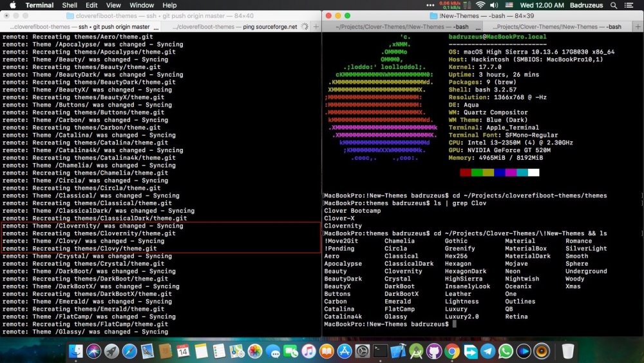The height and width of the screenshot is (363, 644).
Task: Click 'Memory: 4965MiB / 8192MiB' line
Action: (496, 157)
